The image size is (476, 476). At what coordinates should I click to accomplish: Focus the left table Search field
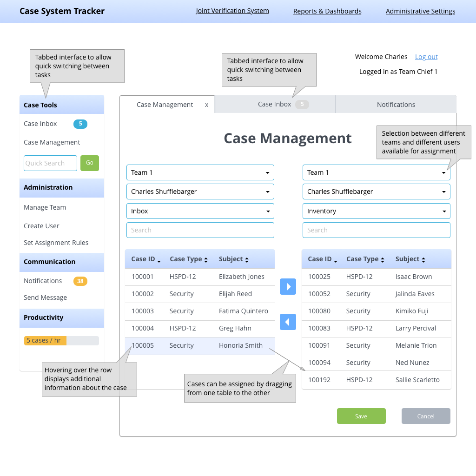[x=200, y=230]
